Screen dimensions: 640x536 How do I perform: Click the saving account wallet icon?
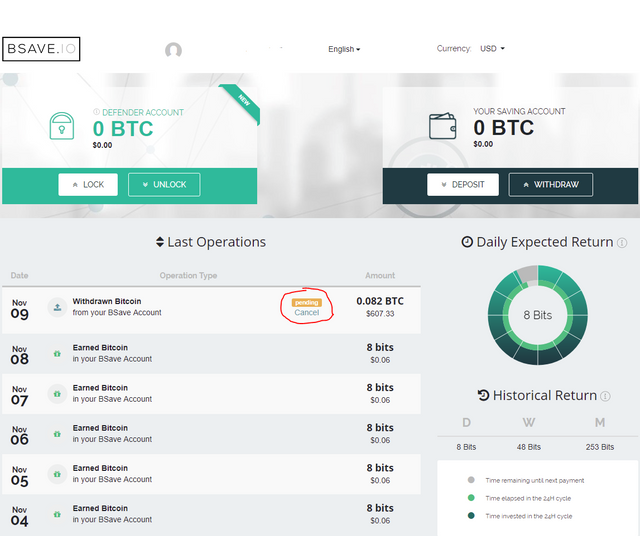pos(442,126)
